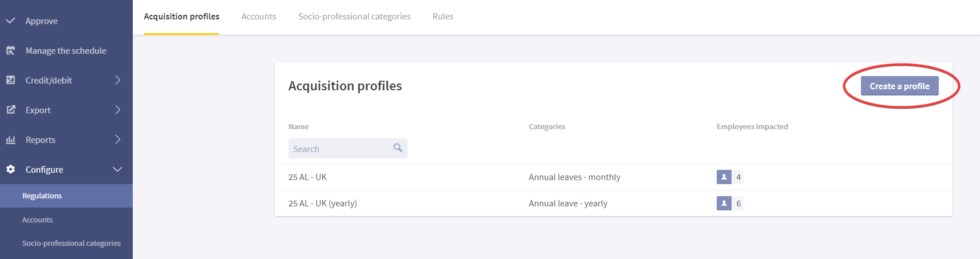This screenshot has width=980, height=259.
Task: Click the Create a profile button
Action: 900,86
